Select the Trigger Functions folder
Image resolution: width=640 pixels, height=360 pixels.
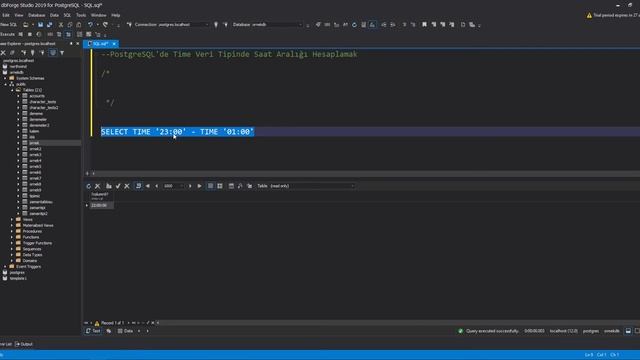37,243
